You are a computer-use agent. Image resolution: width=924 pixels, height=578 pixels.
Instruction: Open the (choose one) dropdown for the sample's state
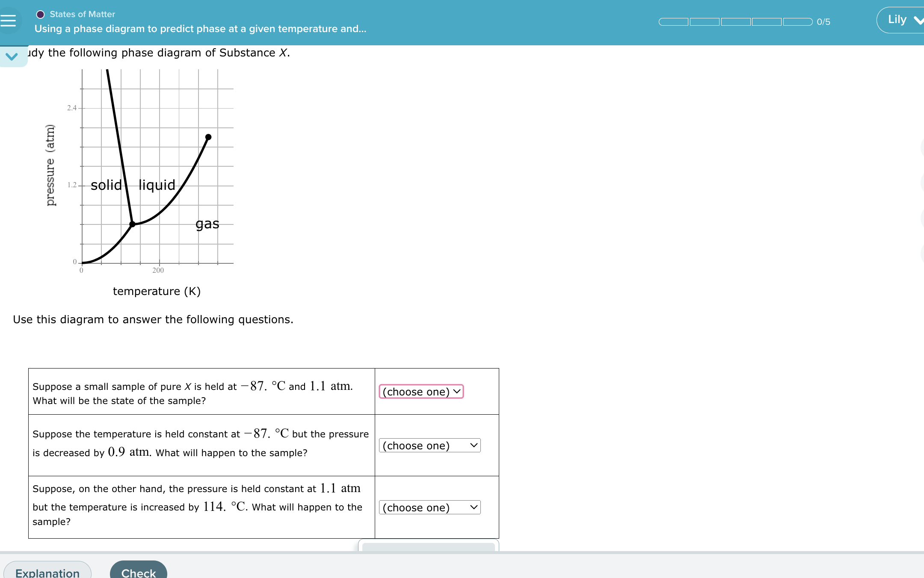coord(421,392)
